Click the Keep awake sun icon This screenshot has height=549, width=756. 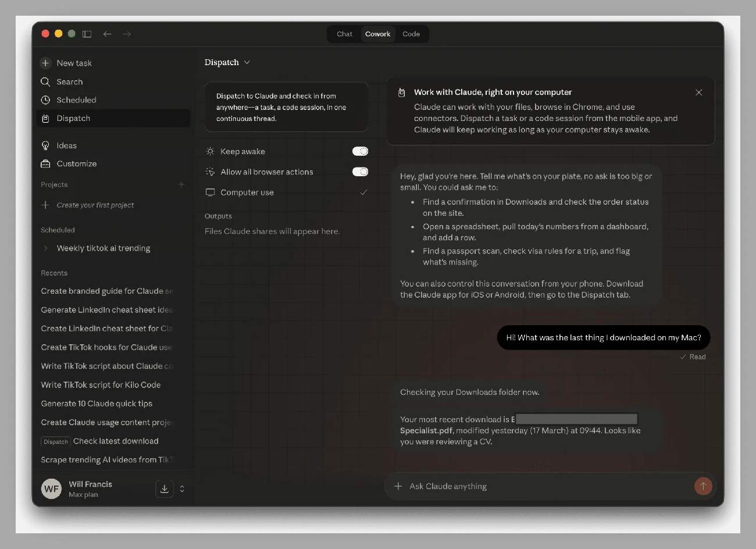[210, 151]
